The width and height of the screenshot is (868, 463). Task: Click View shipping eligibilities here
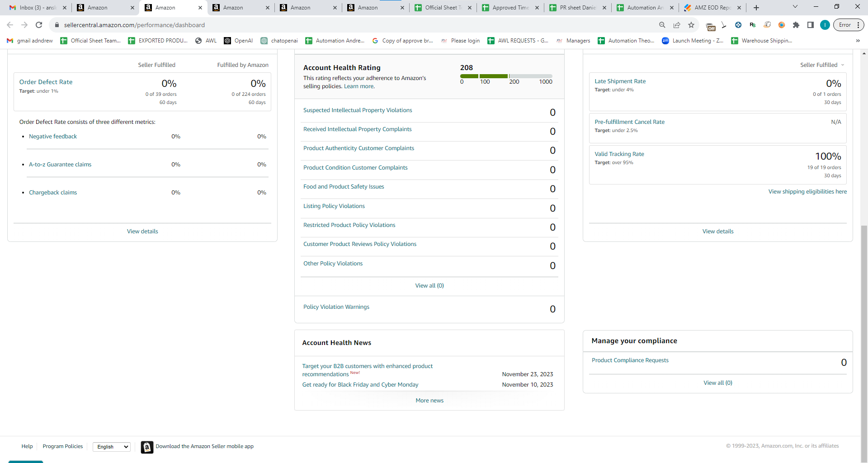pyautogui.click(x=807, y=192)
